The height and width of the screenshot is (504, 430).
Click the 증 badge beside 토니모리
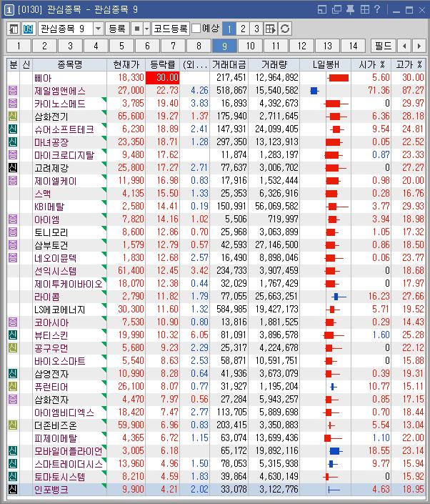click(x=13, y=232)
